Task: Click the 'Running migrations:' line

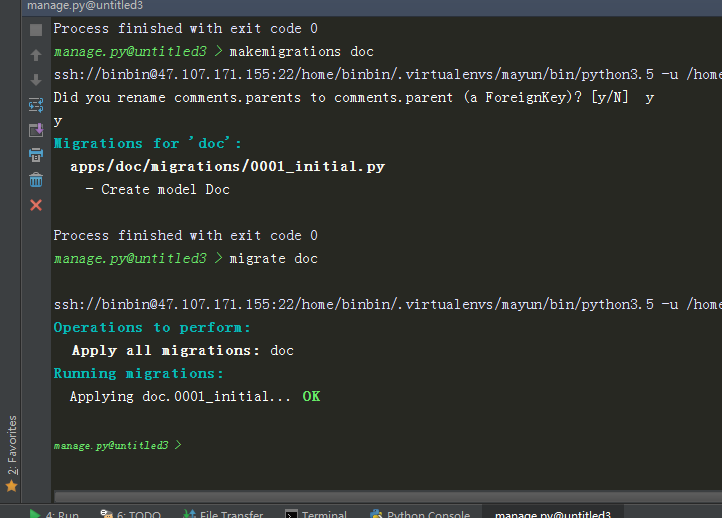Action: click(x=139, y=373)
